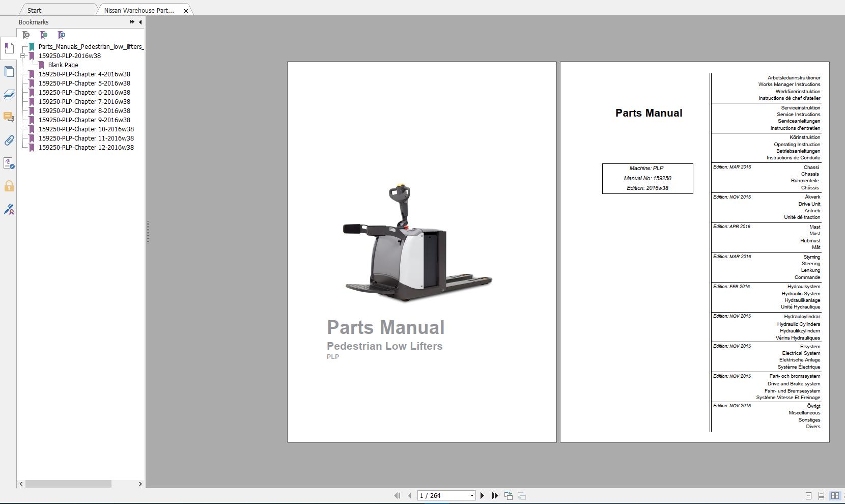The height and width of the screenshot is (504, 845).
Task: Go to the first page
Action: click(397, 495)
